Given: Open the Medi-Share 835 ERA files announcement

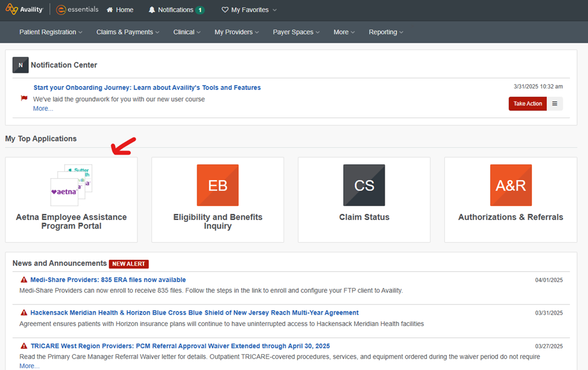Looking at the screenshot, I should [x=108, y=280].
